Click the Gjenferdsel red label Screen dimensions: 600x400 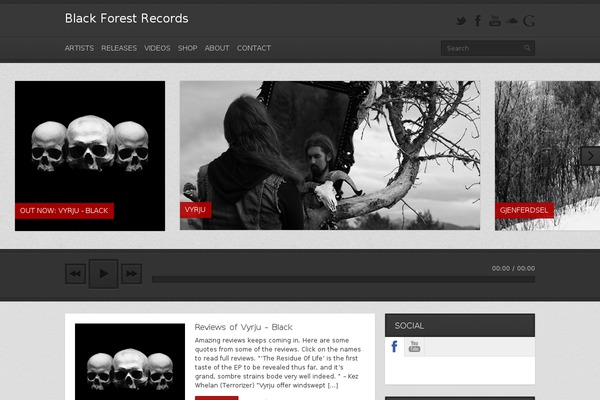(524, 210)
